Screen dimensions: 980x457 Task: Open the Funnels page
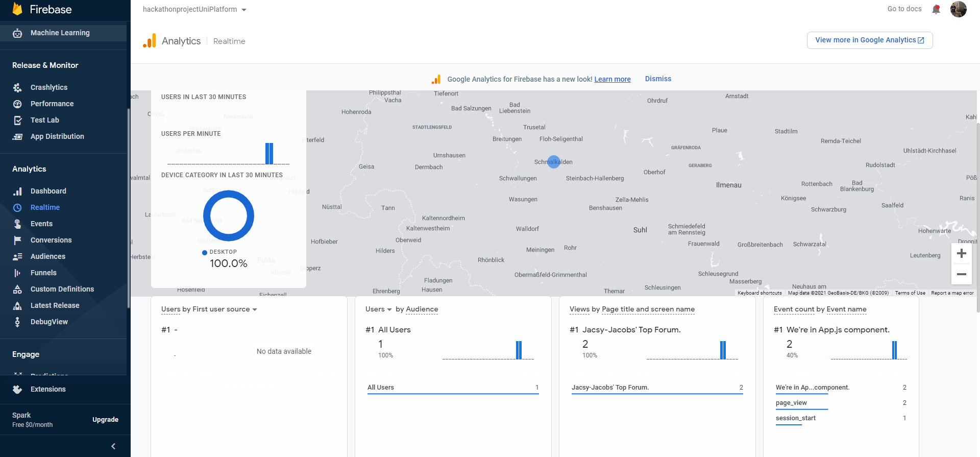point(43,273)
